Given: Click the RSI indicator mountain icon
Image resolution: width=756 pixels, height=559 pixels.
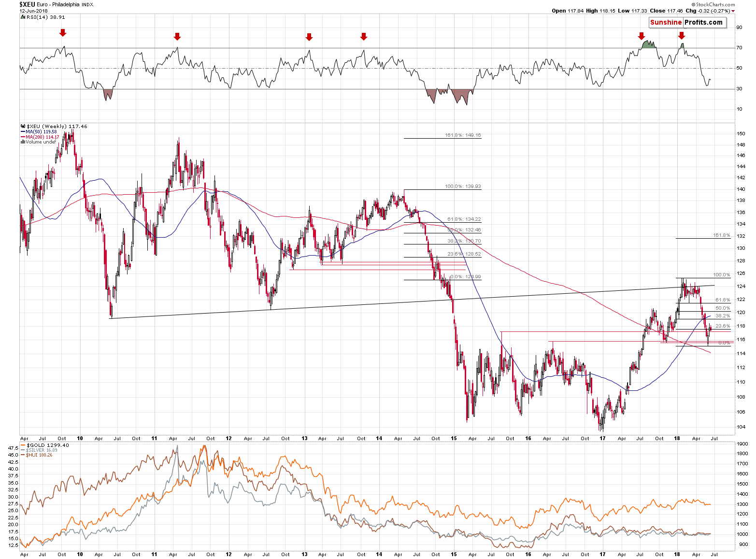Looking at the screenshot, I should point(22,17).
